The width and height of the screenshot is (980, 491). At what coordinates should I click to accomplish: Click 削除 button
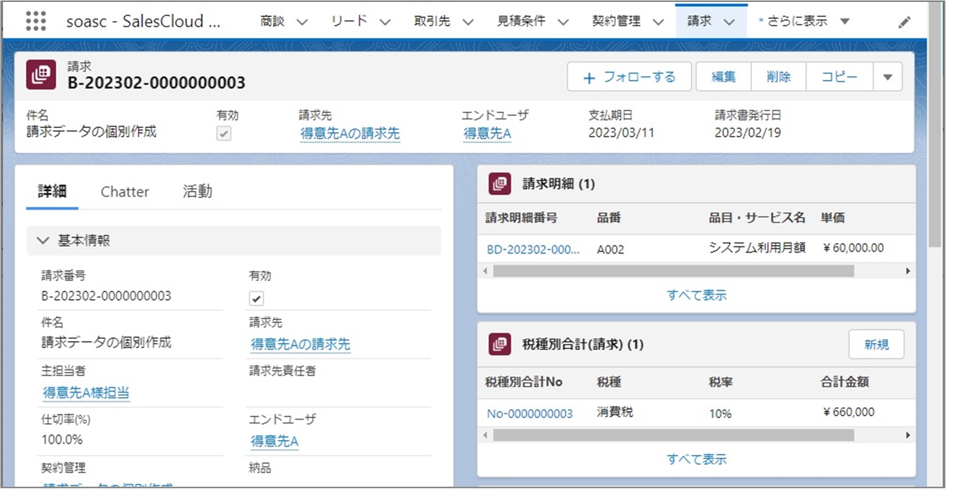point(778,77)
